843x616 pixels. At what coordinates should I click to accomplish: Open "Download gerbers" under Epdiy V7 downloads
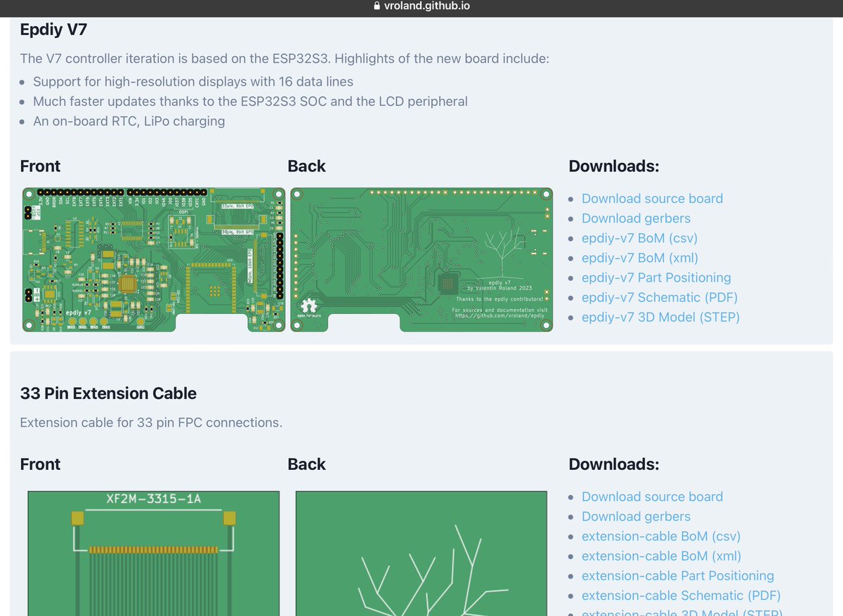(x=636, y=218)
